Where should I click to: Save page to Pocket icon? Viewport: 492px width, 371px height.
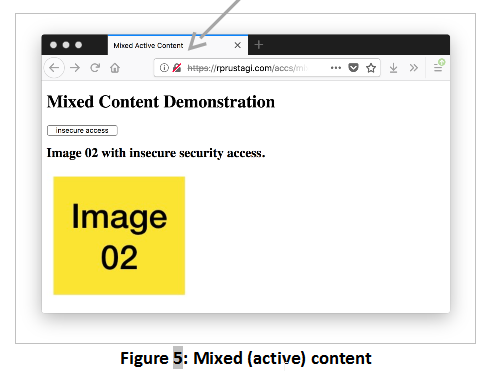(353, 68)
